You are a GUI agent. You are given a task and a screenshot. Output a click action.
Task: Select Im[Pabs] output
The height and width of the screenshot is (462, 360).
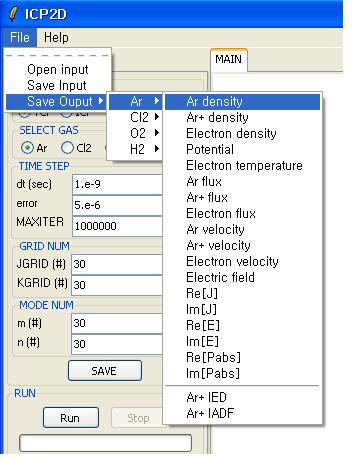coord(243,373)
